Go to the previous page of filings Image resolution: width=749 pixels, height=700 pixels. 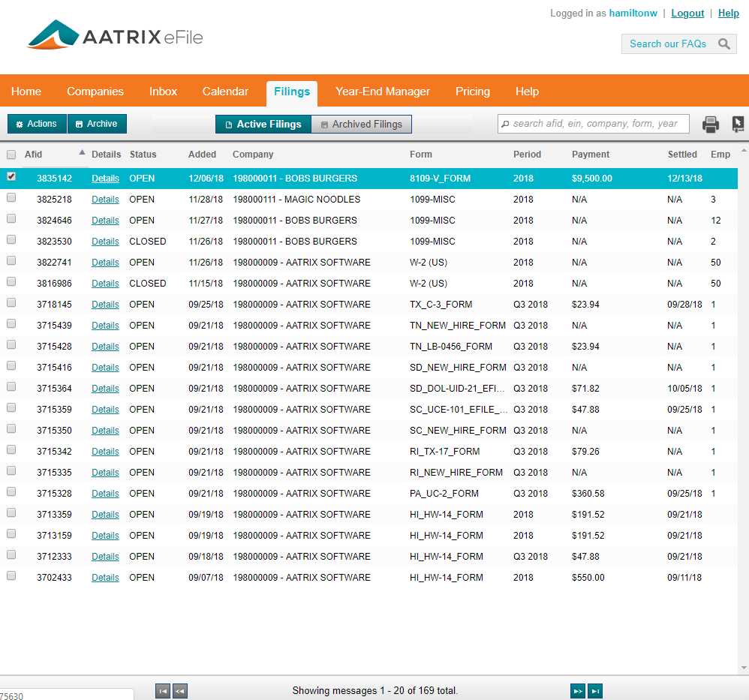tap(180, 691)
